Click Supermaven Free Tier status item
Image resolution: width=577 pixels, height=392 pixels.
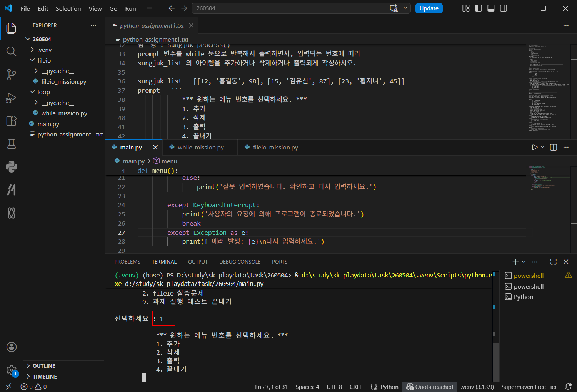[529, 387]
